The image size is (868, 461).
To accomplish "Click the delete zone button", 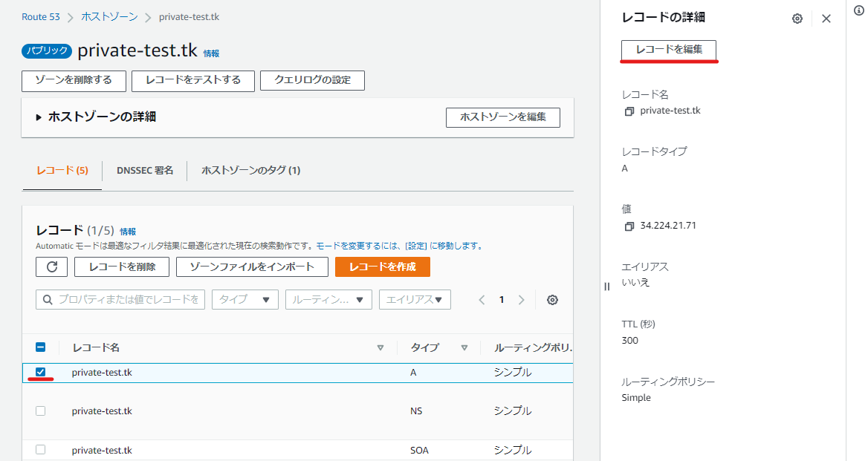I will [74, 80].
